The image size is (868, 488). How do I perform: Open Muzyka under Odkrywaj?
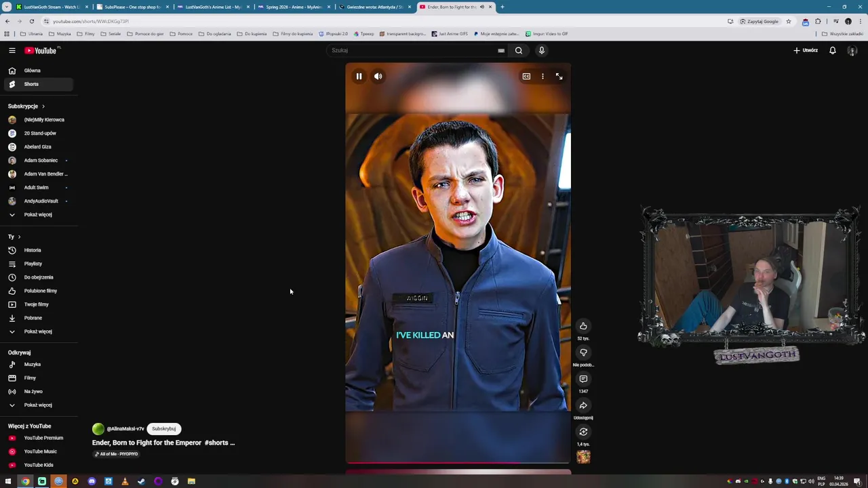(39, 365)
